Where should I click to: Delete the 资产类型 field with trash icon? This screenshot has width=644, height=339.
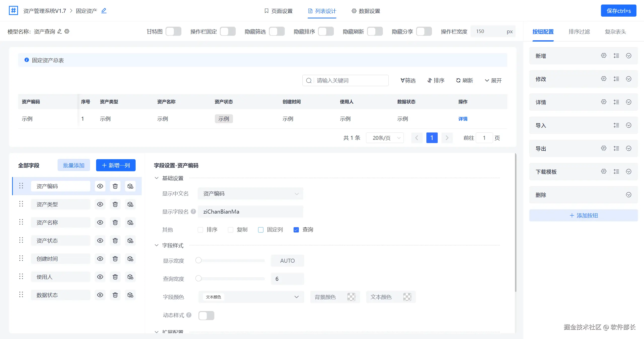115,204
